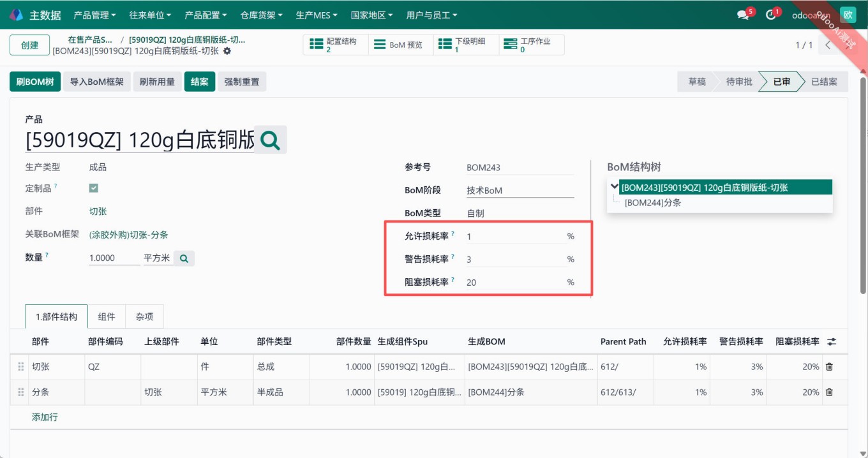868x458 pixels.
Task: Click help tooltip mark next to 定制品
Action: click(56, 186)
